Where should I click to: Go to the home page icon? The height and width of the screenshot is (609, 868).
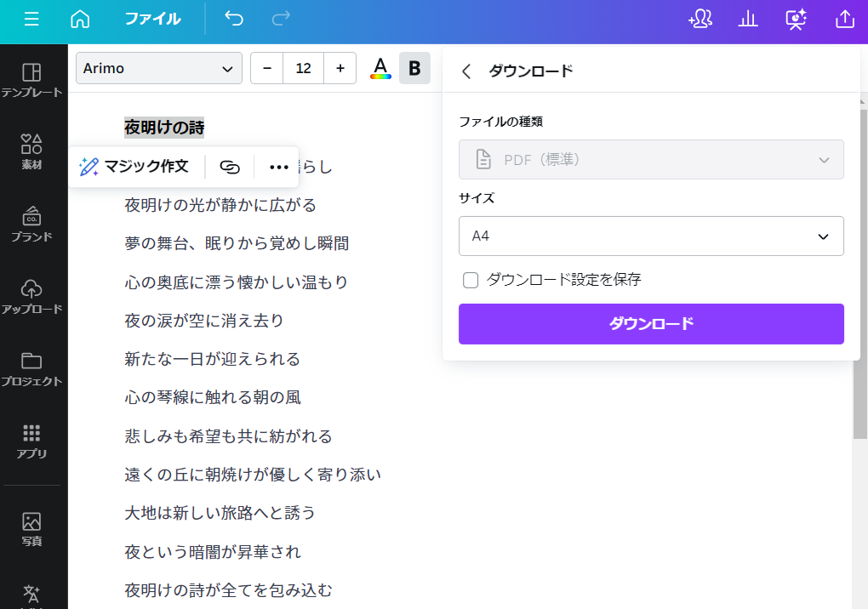(80, 19)
